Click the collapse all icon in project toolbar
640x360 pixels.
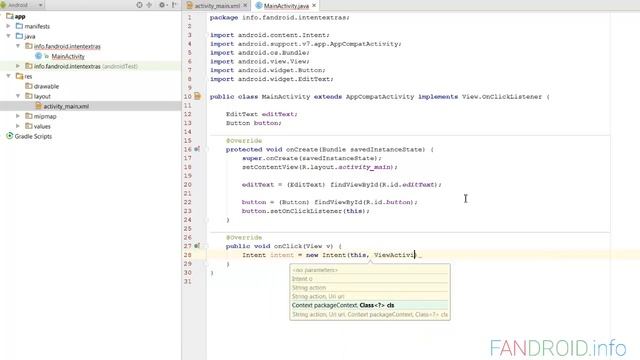[149, 5]
